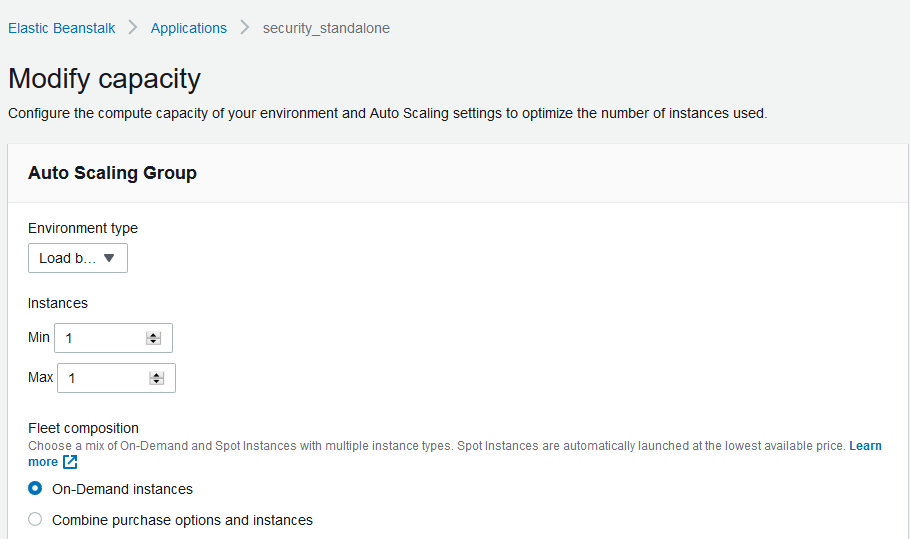The width and height of the screenshot is (910, 539).
Task: Decrease Min instances with the down arrow
Action: 153,342
